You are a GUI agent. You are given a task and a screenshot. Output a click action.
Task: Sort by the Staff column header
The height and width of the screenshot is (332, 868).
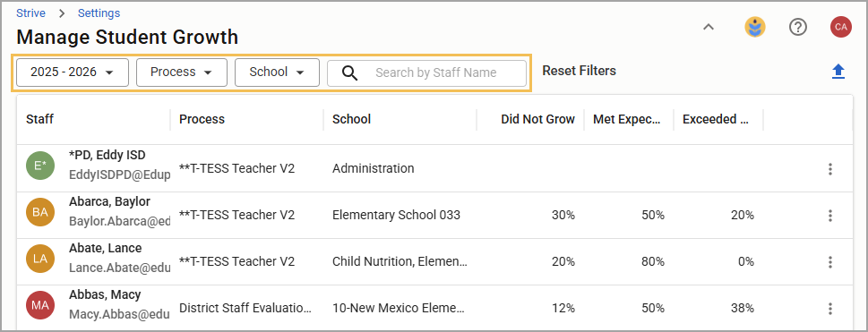pos(39,119)
